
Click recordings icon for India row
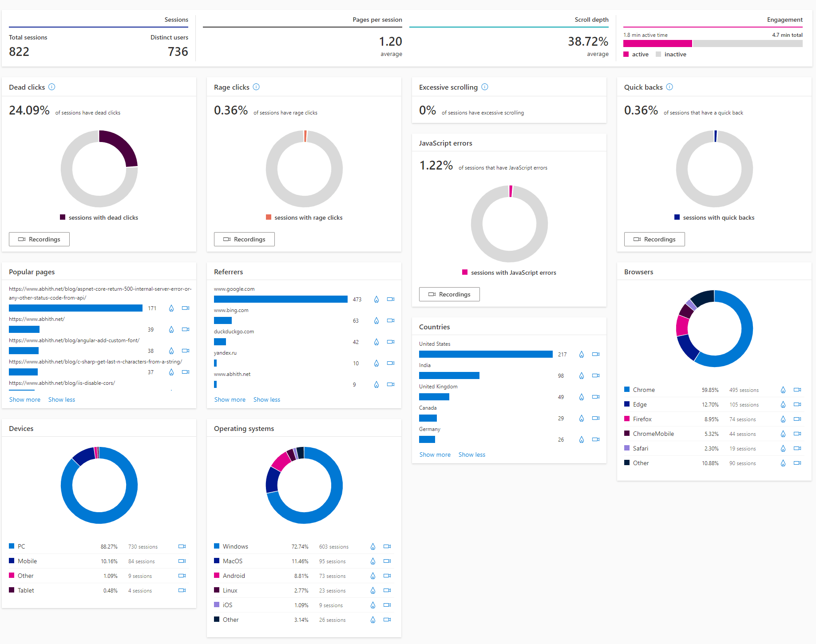click(596, 375)
